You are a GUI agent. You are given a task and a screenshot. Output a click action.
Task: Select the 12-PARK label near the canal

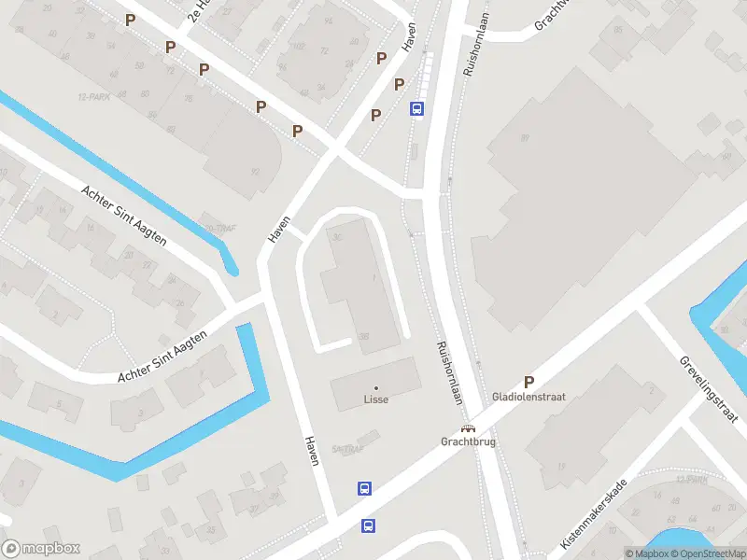click(94, 97)
